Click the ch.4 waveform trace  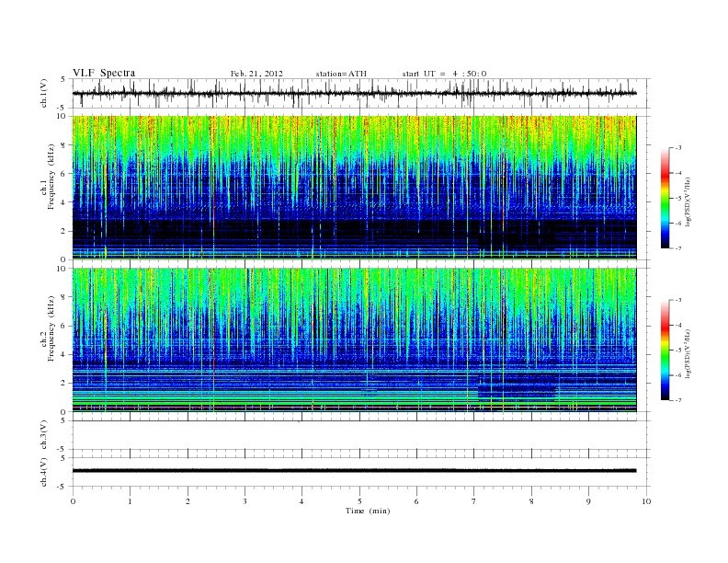click(x=354, y=471)
